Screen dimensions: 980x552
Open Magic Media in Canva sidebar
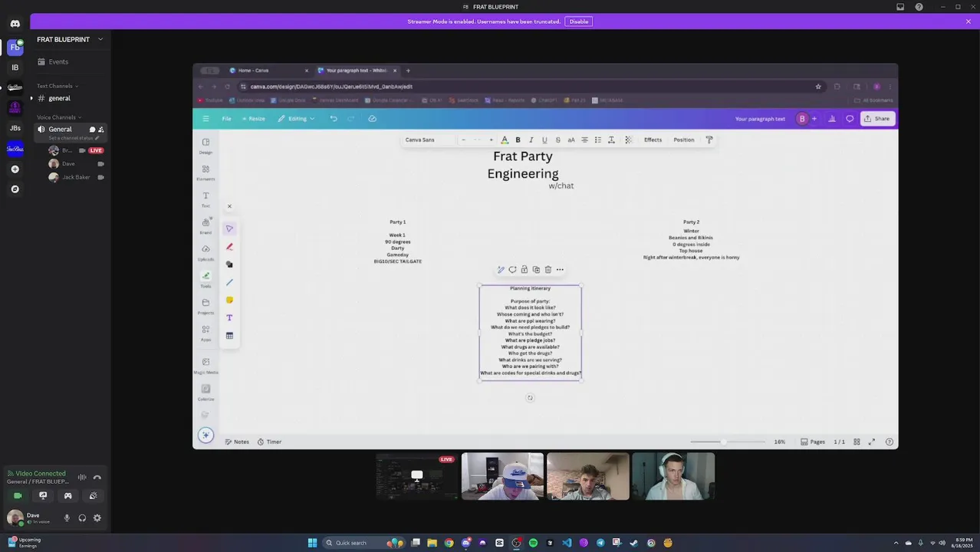pos(206,365)
